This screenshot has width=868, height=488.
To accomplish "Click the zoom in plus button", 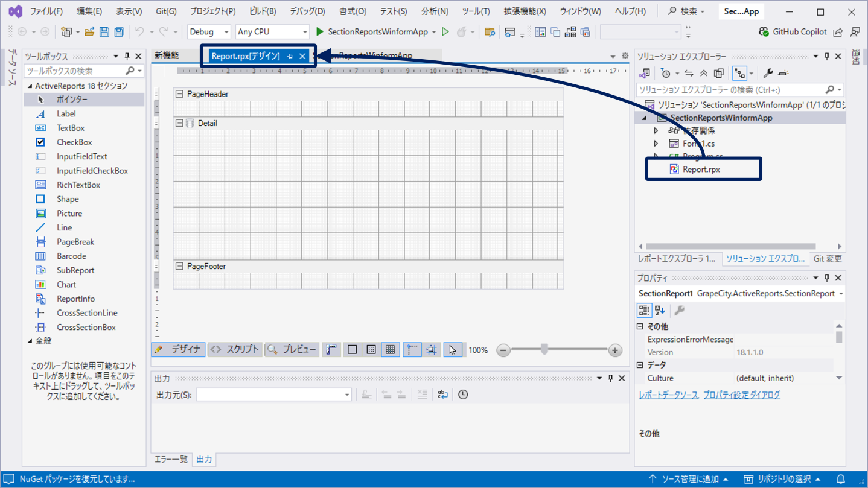I will [614, 350].
